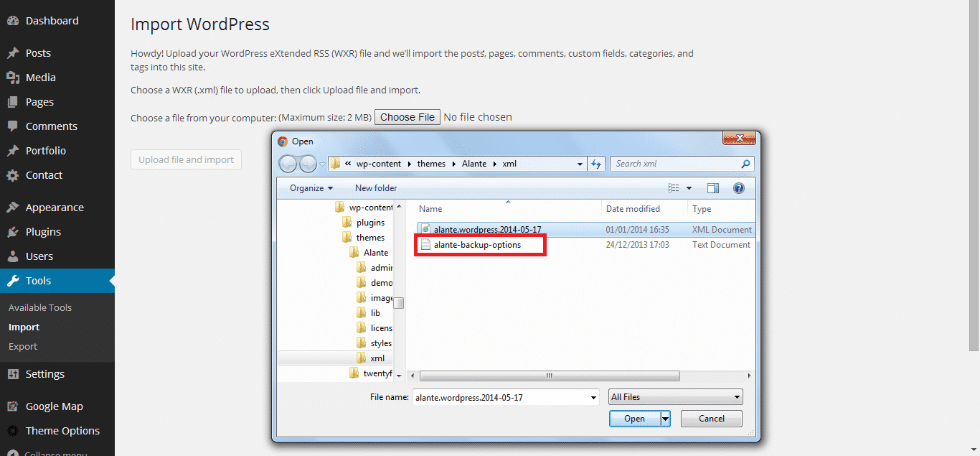Click the change view icon
Viewport: 980px width, 456px height.
674,188
